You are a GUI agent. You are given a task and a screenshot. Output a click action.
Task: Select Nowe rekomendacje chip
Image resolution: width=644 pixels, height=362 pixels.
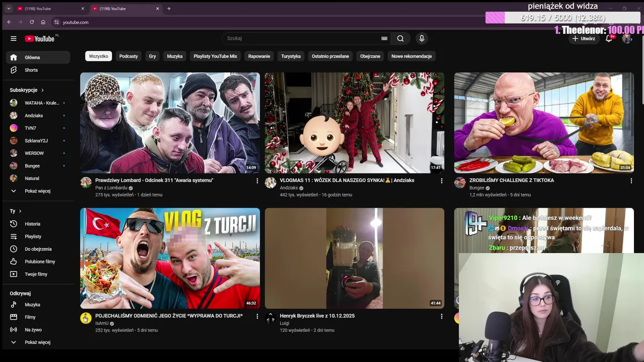tap(412, 56)
